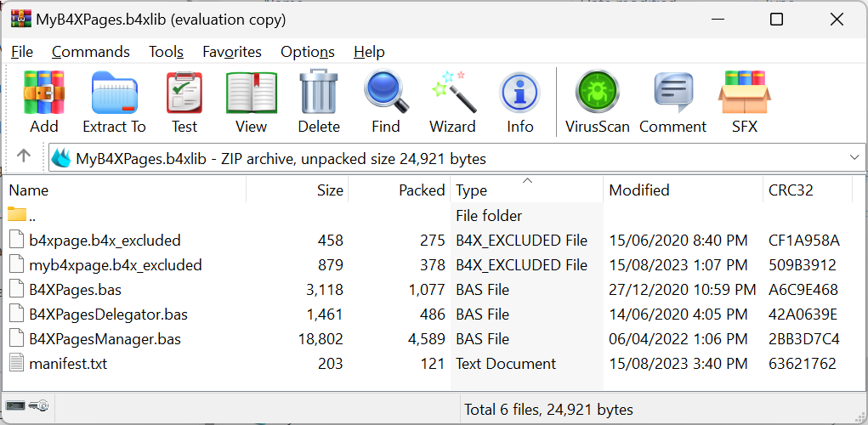Click the Extract To toolbar icon
Screen dimensions: 868x425
[x=114, y=102]
